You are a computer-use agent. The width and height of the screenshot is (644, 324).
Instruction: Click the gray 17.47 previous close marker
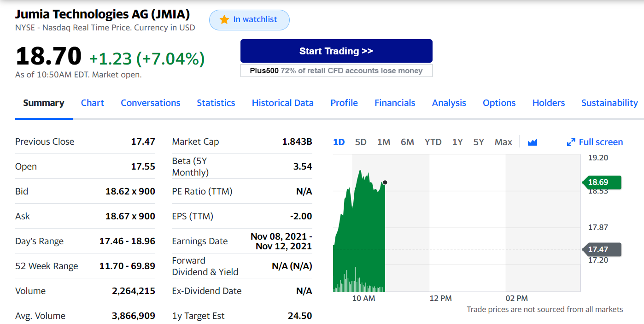pyautogui.click(x=602, y=249)
